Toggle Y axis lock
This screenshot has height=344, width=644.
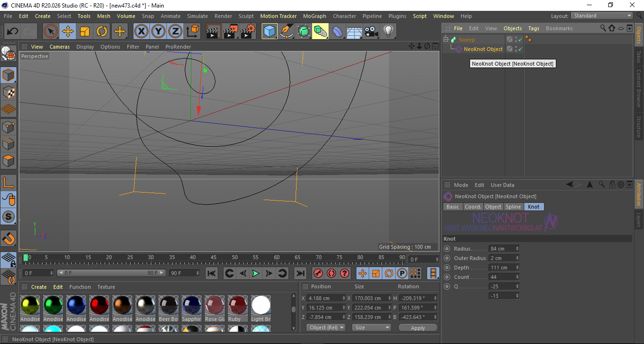pyautogui.click(x=158, y=32)
